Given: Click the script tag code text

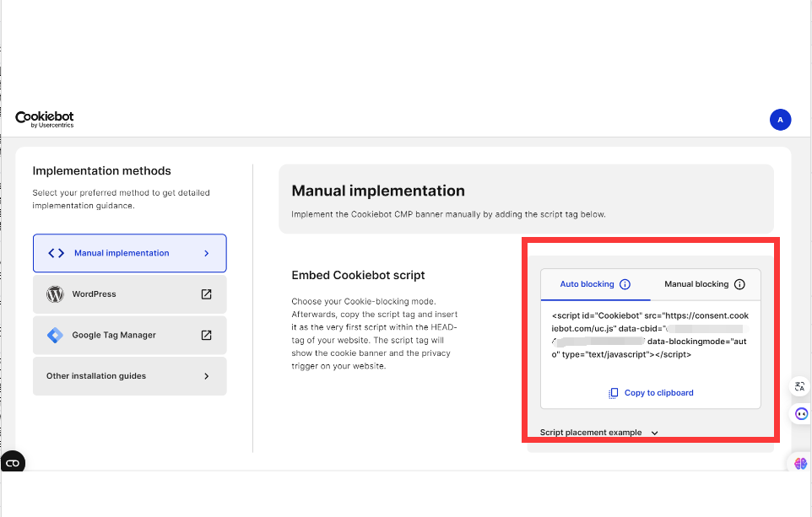Looking at the screenshot, I should pyautogui.click(x=650, y=335).
